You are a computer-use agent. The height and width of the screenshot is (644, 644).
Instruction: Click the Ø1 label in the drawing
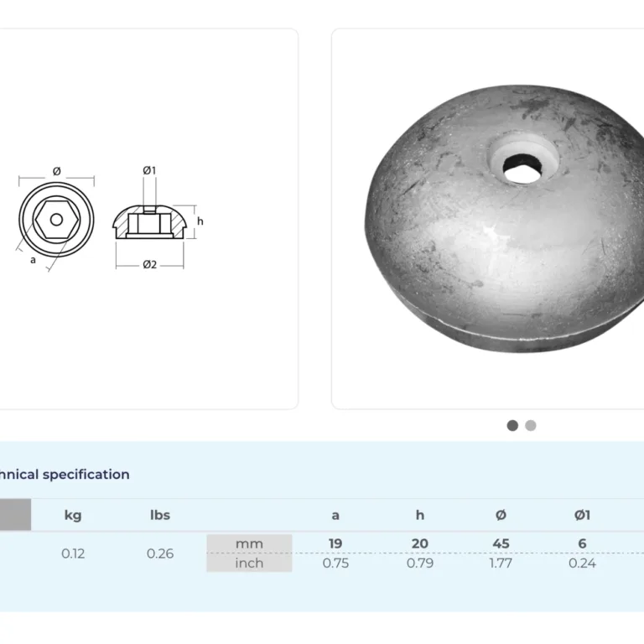pos(149,170)
